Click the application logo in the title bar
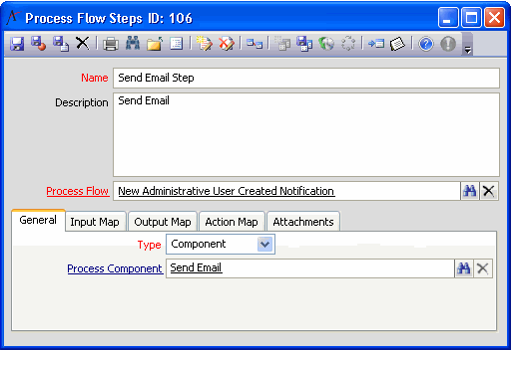 pos(13,18)
